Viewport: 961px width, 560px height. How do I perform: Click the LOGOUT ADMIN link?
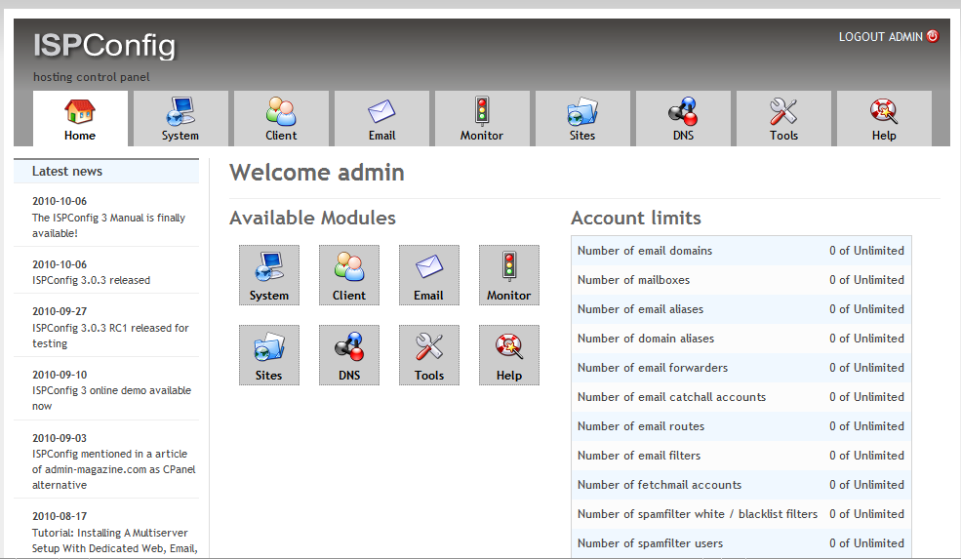[880, 37]
